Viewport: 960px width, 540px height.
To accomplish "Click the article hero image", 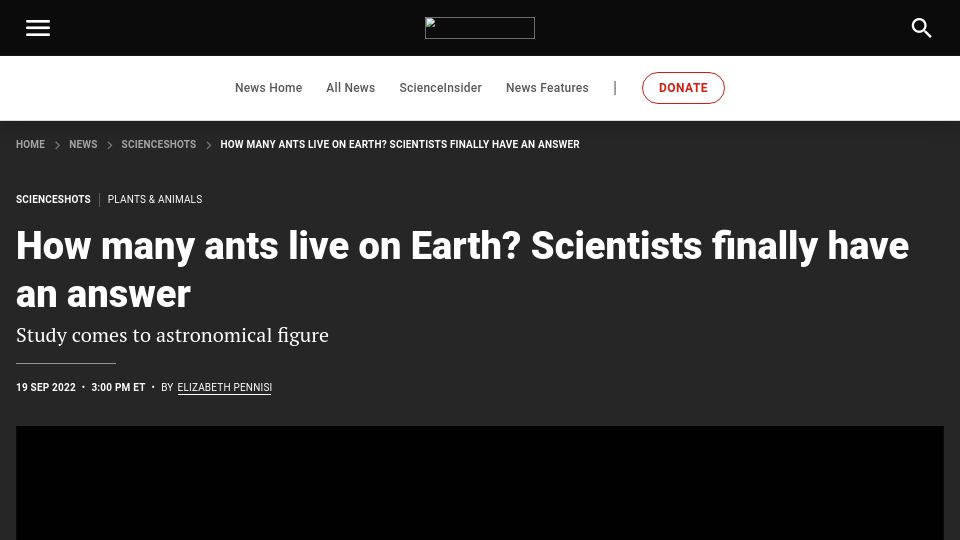I will [x=479, y=483].
